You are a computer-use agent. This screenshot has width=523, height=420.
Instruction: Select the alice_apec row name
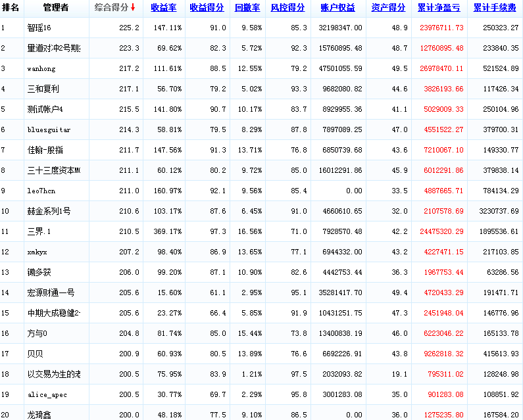pos(47,394)
